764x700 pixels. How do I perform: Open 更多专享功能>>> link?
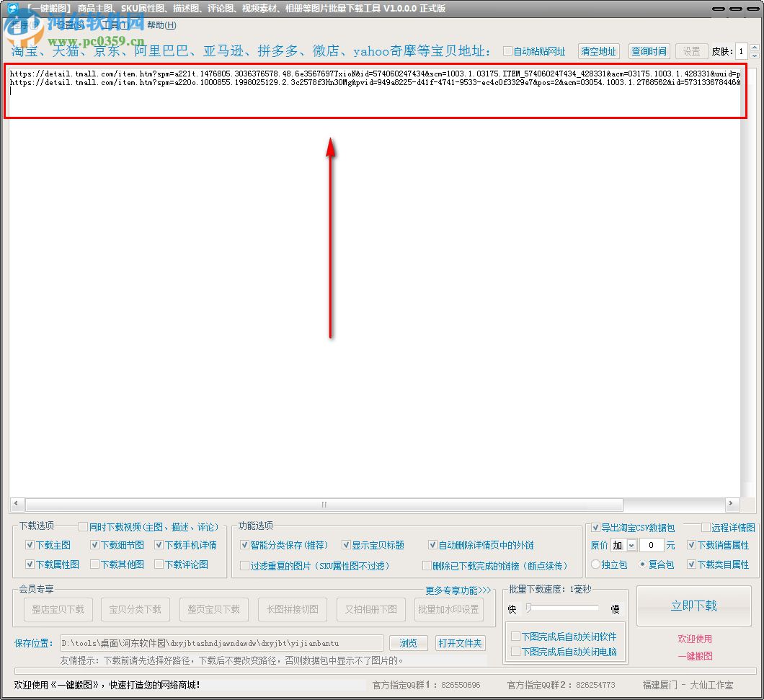tap(460, 590)
